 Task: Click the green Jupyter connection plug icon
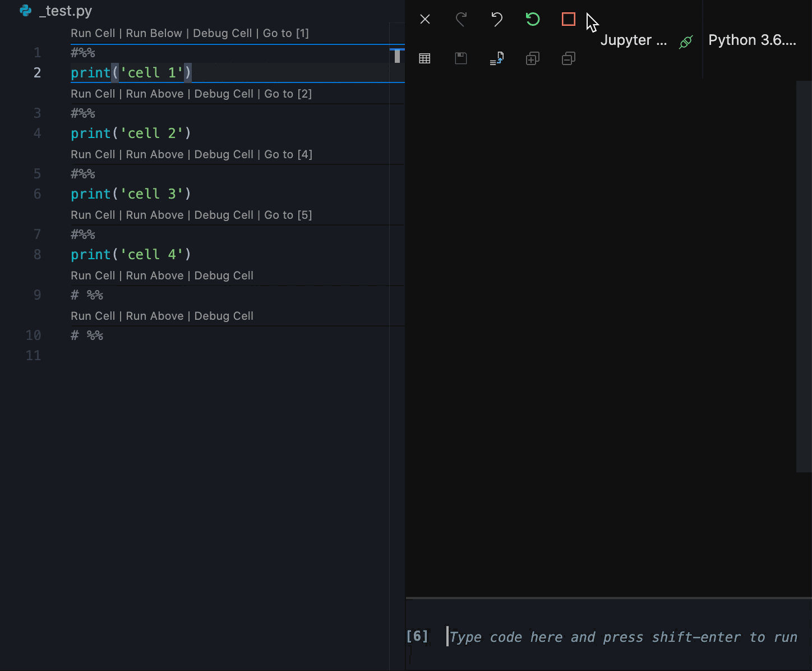[685, 42]
